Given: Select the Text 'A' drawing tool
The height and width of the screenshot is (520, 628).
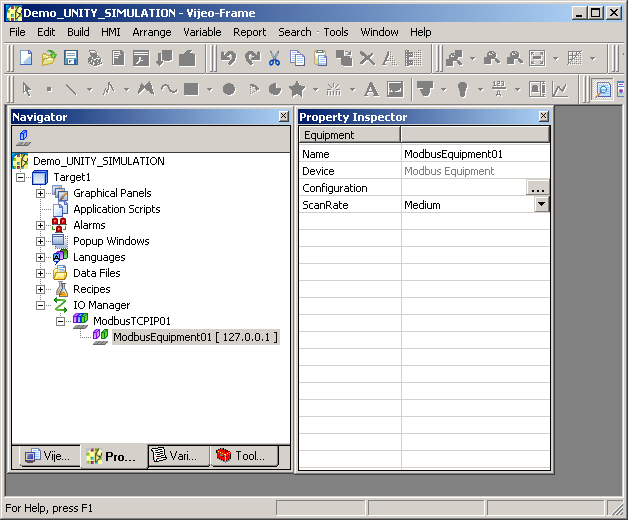Looking at the screenshot, I should (371, 89).
